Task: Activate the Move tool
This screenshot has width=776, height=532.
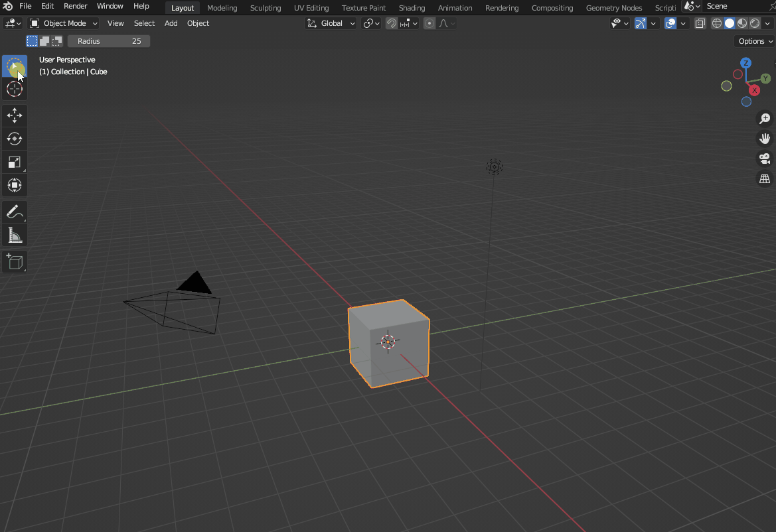Action: tap(15, 115)
